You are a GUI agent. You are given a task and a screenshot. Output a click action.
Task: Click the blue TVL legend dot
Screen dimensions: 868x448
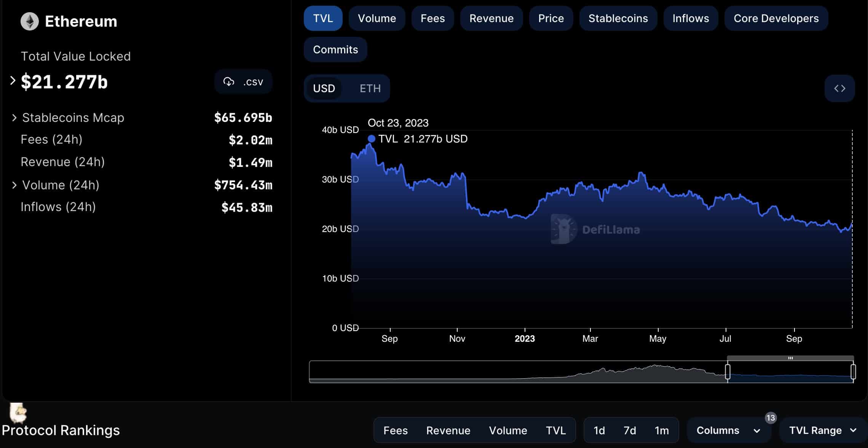point(372,139)
